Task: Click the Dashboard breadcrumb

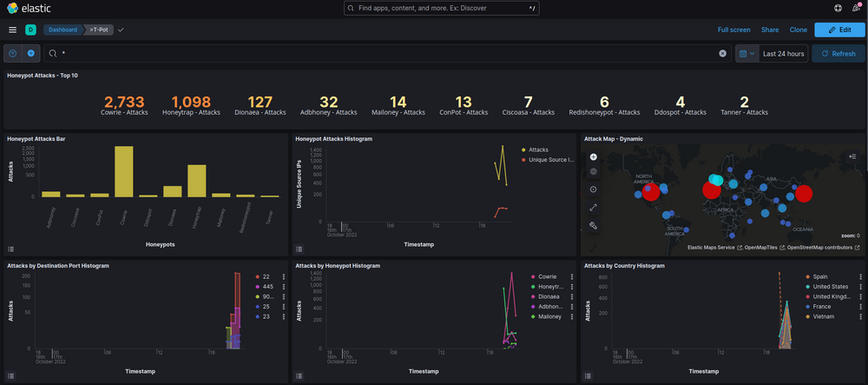Action: (62, 30)
